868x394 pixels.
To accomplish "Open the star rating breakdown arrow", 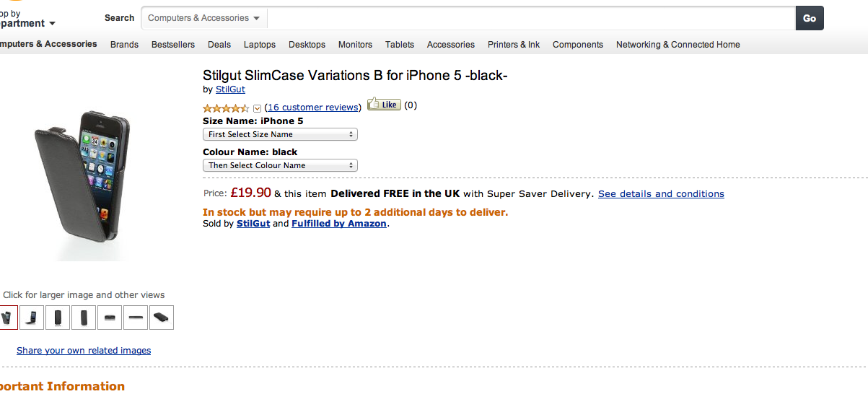I will [x=257, y=108].
